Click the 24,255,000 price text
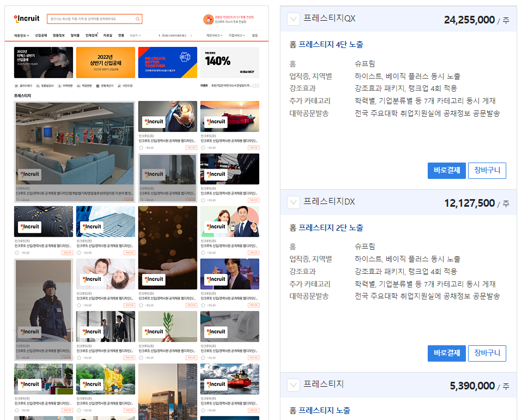 click(x=469, y=20)
